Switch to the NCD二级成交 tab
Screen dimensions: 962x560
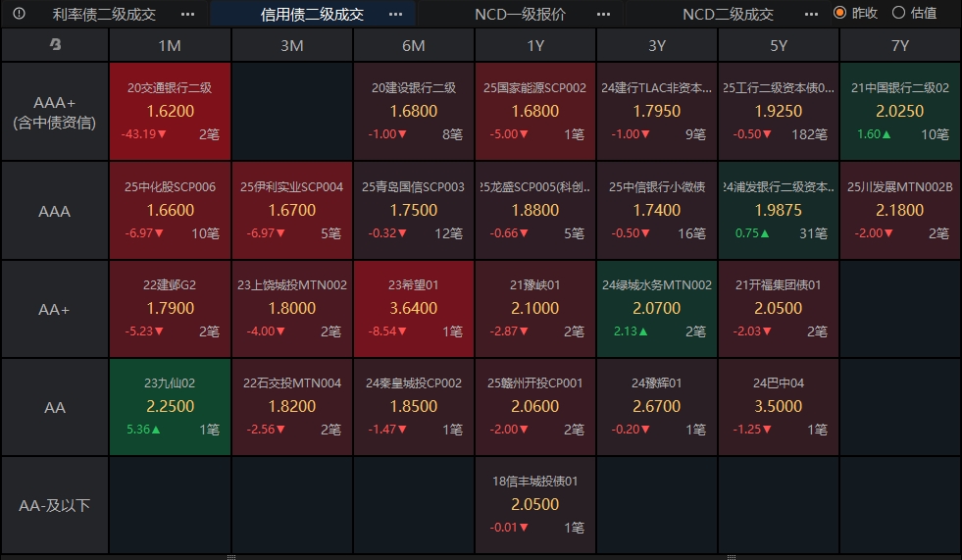(x=729, y=14)
